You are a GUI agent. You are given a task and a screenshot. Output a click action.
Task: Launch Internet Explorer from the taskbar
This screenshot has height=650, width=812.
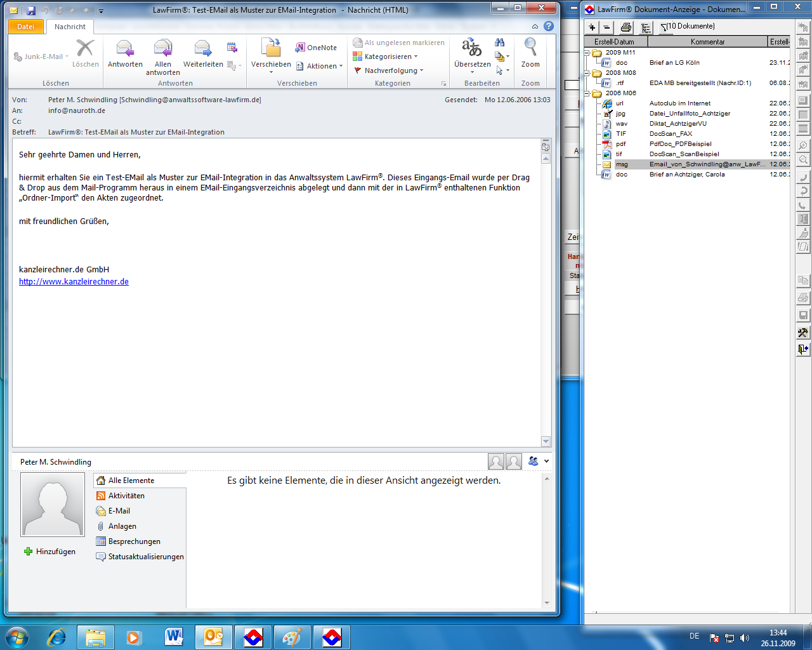click(x=56, y=637)
